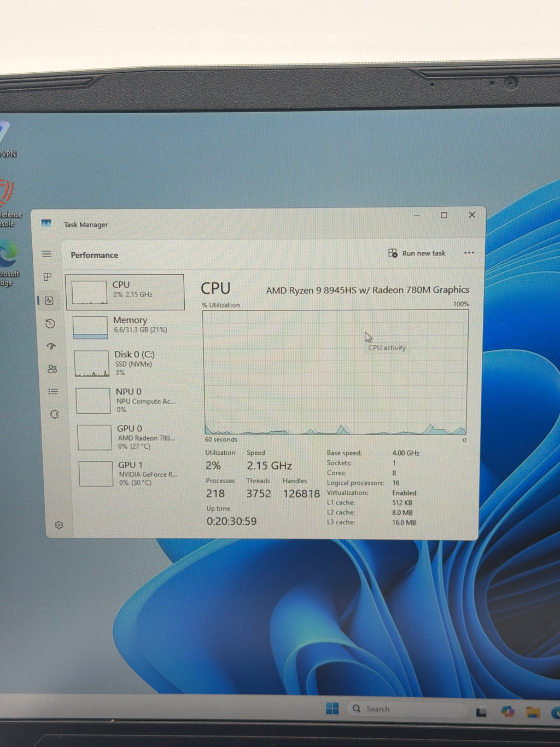The height and width of the screenshot is (747, 560).
Task: Click the 218 processes value
Action: click(215, 494)
